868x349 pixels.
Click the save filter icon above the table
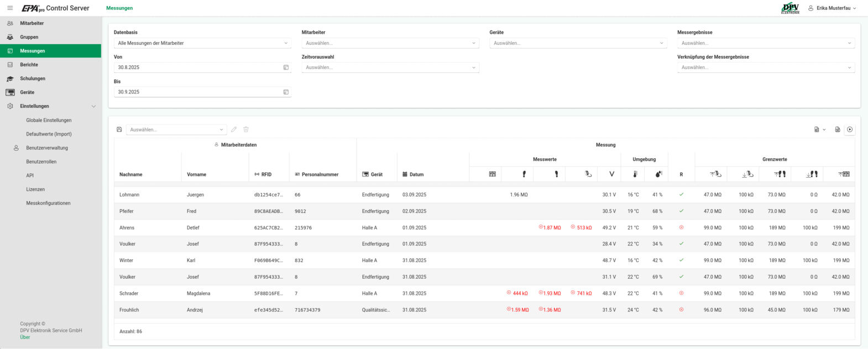click(119, 129)
